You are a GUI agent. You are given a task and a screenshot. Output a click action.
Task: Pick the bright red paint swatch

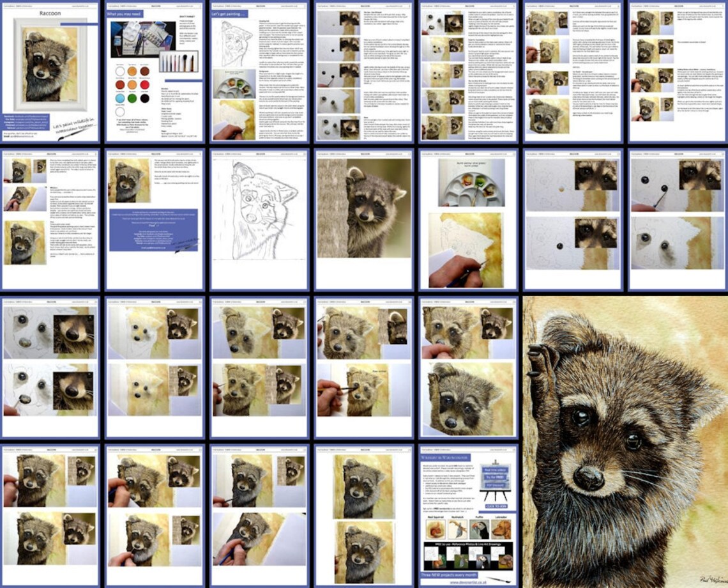tap(145, 84)
